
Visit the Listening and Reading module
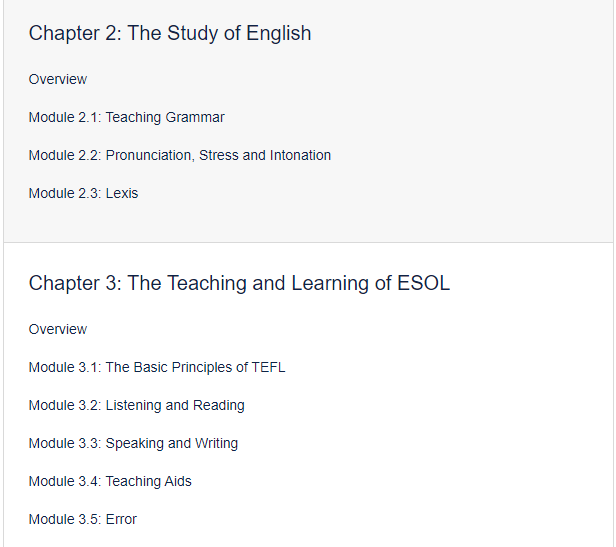(x=136, y=406)
